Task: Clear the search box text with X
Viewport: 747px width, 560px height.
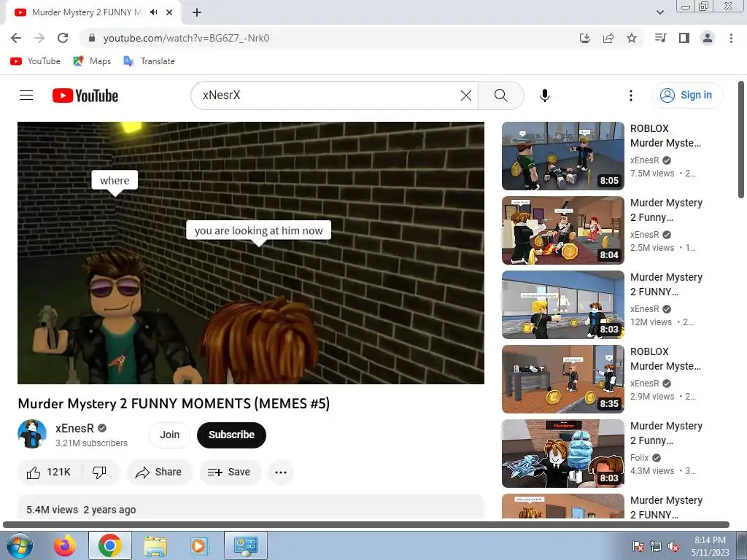Action: click(x=466, y=96)
